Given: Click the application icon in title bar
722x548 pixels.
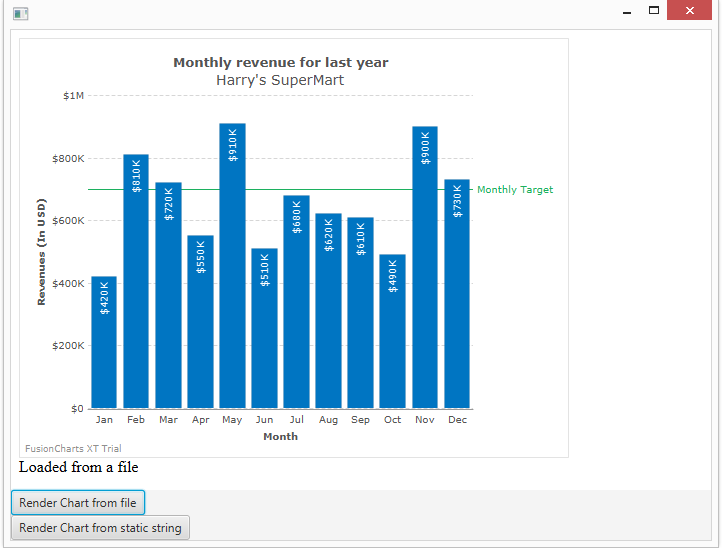Looking at the screenshot, I should point(20,13).
